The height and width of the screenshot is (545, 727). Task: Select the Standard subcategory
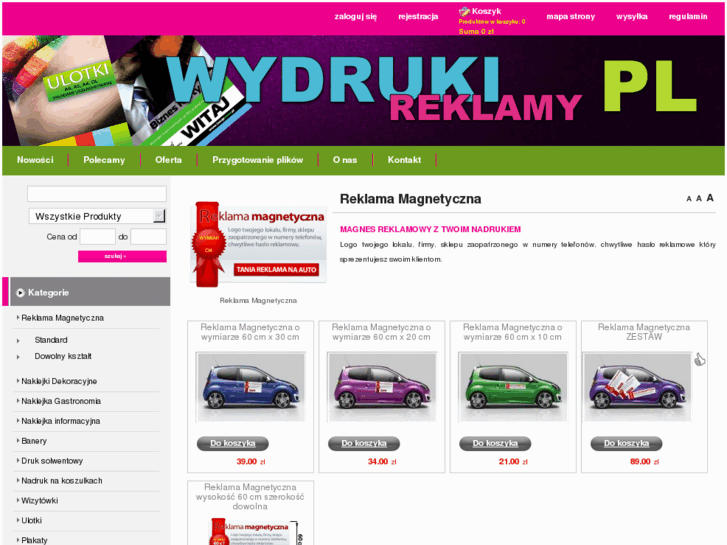(51, 340)
